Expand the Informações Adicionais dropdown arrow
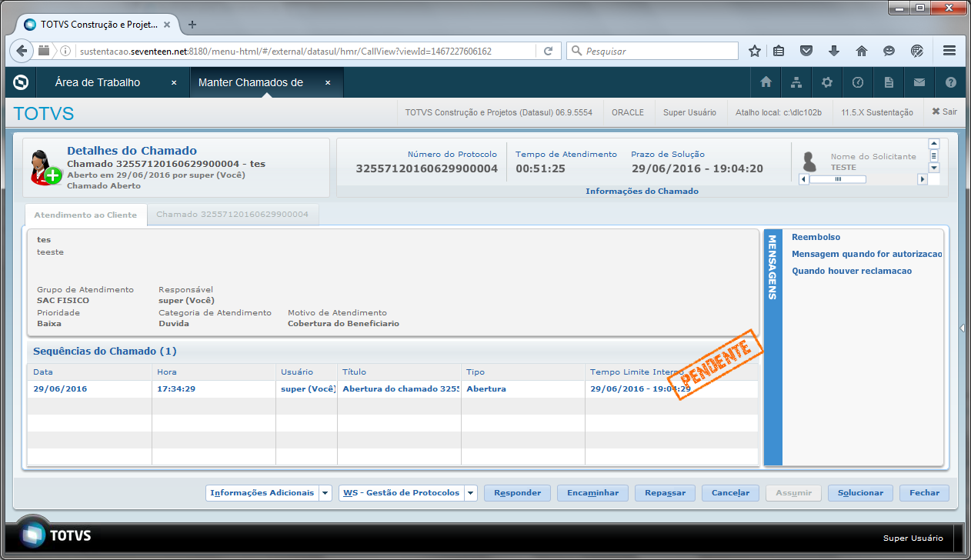This screenshot has height=560, width=971. (325, 493)
